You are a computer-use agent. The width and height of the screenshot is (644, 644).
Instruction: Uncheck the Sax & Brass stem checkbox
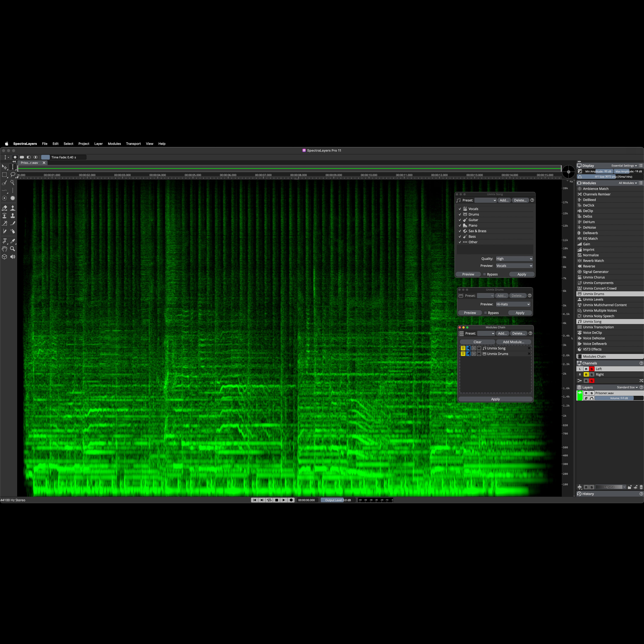[x=460, y=231]
